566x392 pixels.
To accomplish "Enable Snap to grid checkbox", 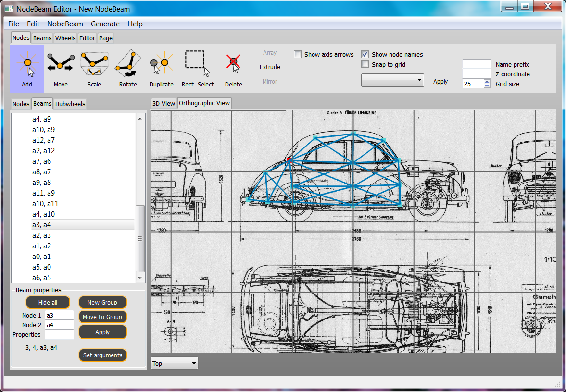I will click(x=365, y=64).
